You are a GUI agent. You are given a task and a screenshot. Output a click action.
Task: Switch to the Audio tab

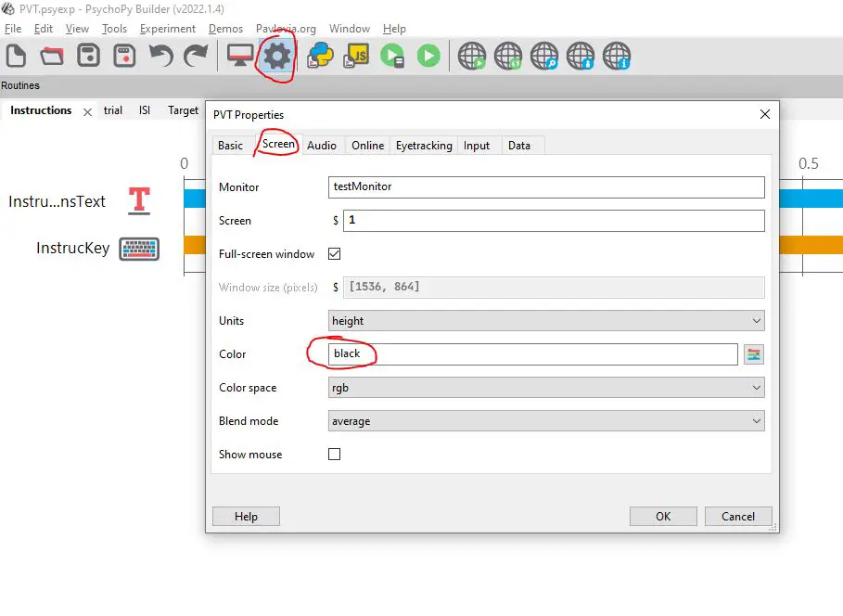tap(322, 146)
